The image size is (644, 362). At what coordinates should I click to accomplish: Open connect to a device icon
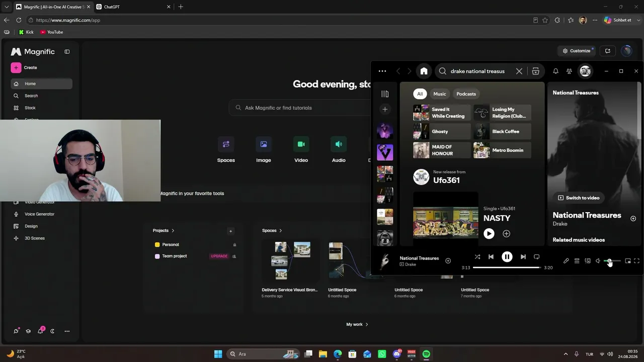pyautogui.click(x=588, y=261)
